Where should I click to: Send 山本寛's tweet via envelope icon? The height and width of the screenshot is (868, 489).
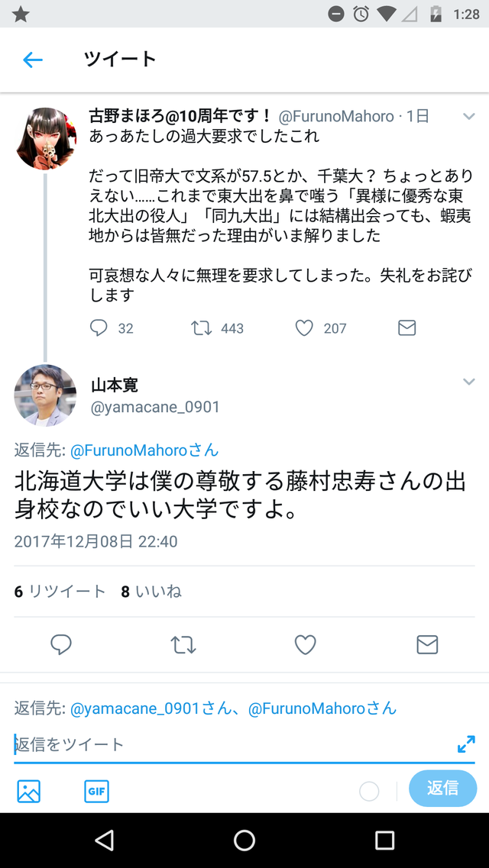tap(427, 644)
